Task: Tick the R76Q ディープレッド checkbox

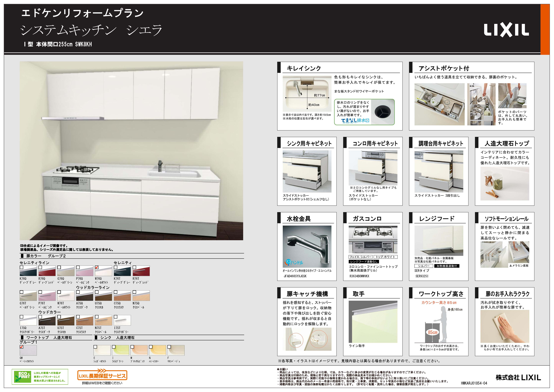Action: [x=40, y=267]
